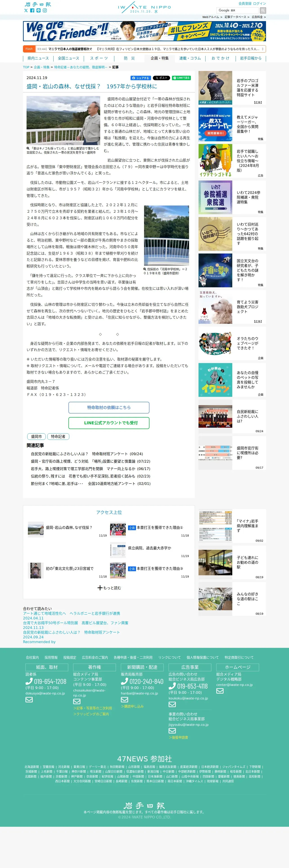
Task: Open sidebar card 教えてメジャーリーガー
Action: 232,124
